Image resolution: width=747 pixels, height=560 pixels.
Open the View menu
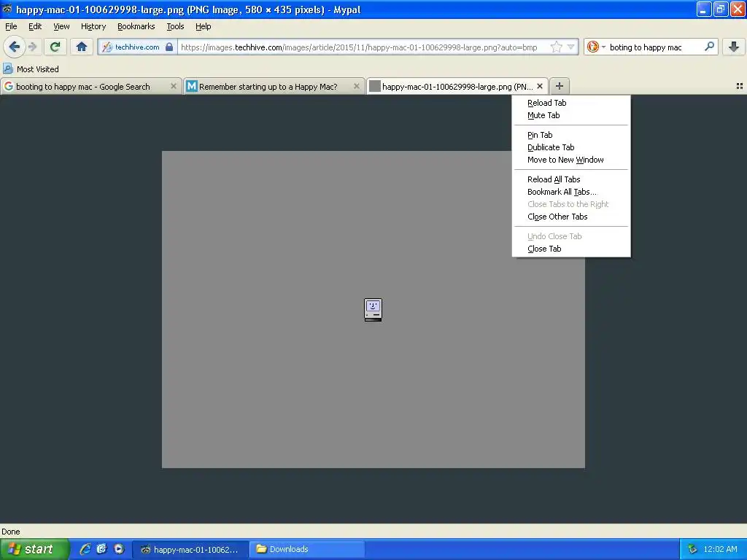tap(61, 26)
